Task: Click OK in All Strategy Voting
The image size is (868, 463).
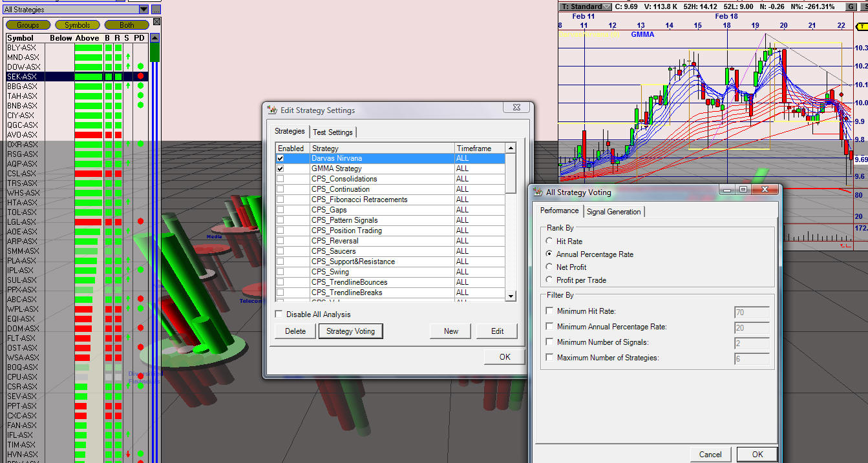Action: (757, 455)
